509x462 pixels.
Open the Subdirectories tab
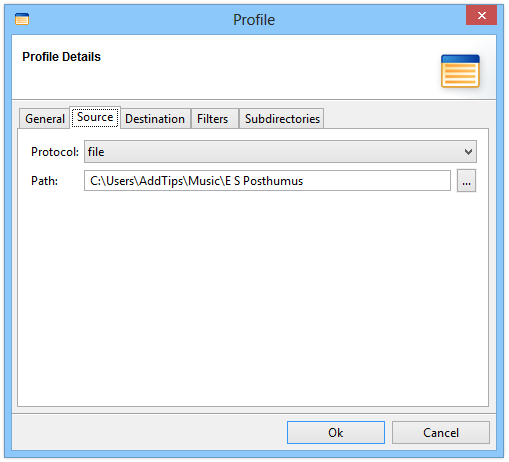click(x=282, y=119)
